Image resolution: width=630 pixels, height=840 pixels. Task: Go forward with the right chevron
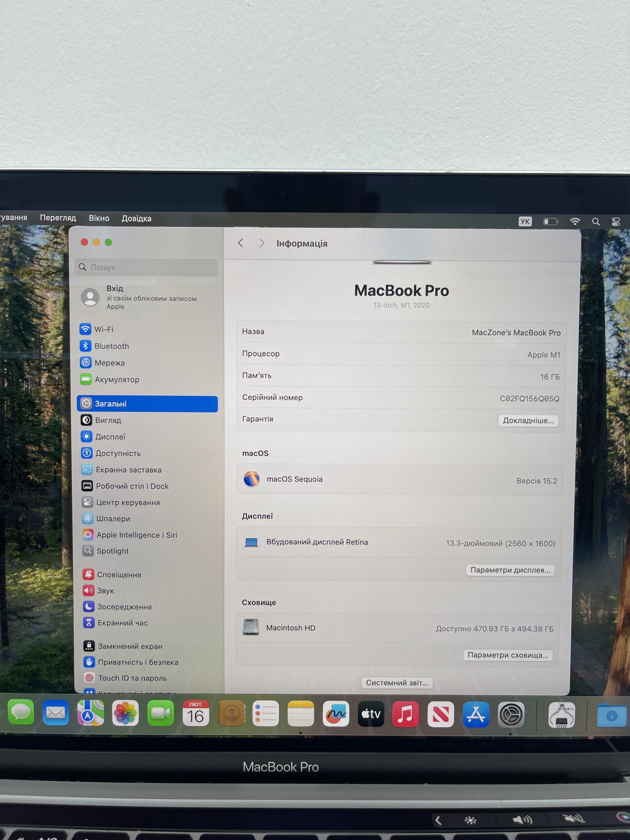coord(262,243)
